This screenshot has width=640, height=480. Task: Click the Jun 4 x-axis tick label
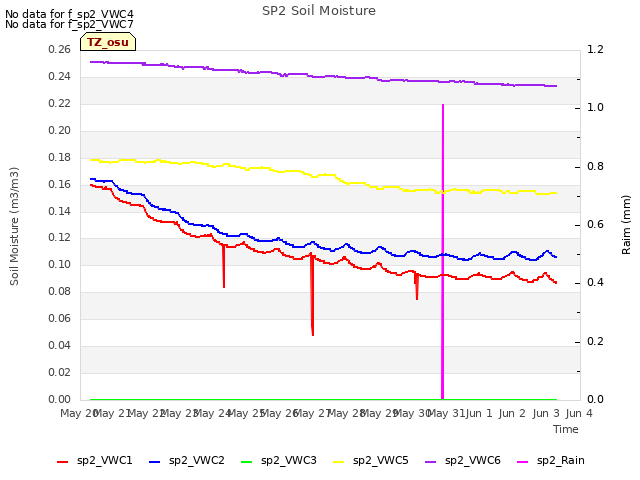pos(579,413)
